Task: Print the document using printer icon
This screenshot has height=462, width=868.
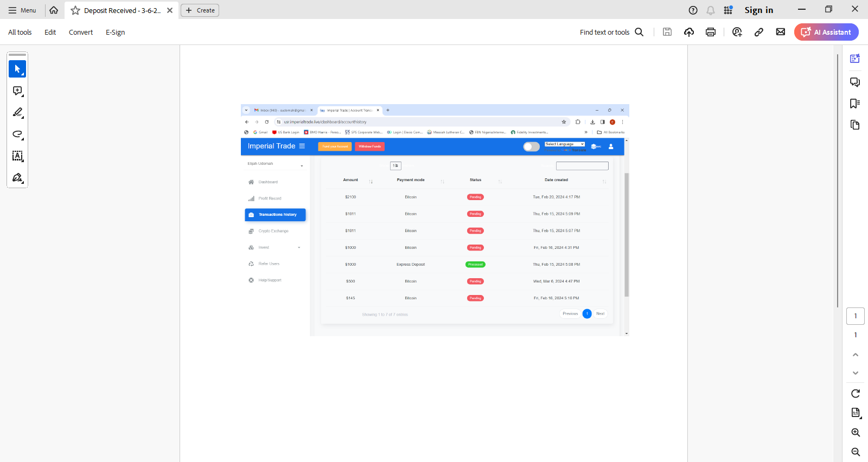Action: coord(711,32)
